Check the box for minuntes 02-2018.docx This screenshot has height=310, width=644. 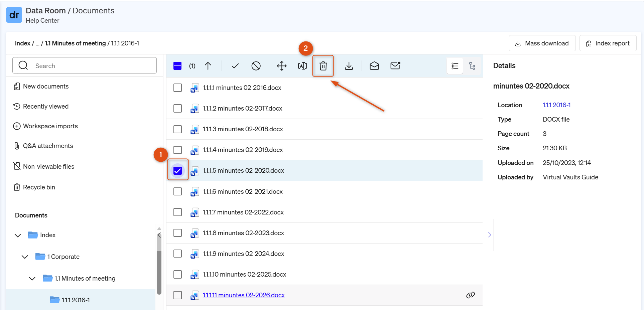click(x=178, y=129)
